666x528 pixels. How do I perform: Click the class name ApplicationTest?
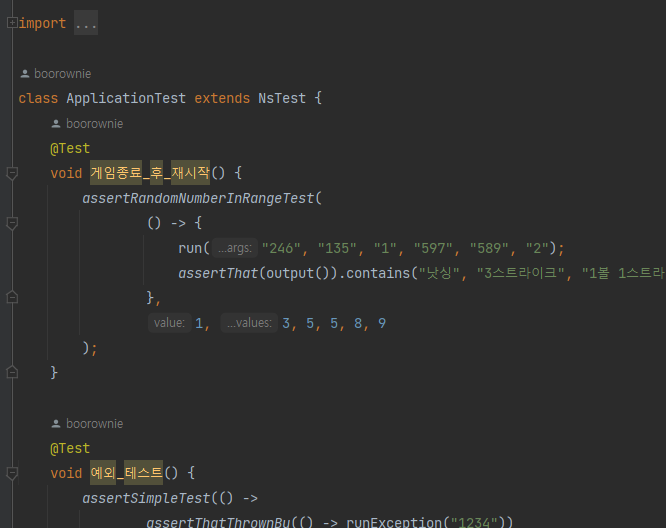pos(126,99)
